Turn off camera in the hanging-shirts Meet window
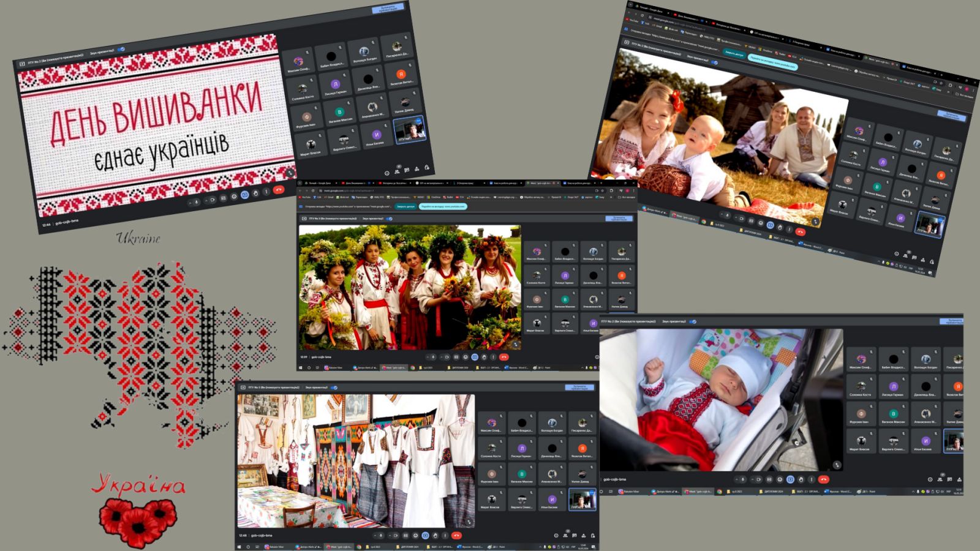 pos(394,536)
